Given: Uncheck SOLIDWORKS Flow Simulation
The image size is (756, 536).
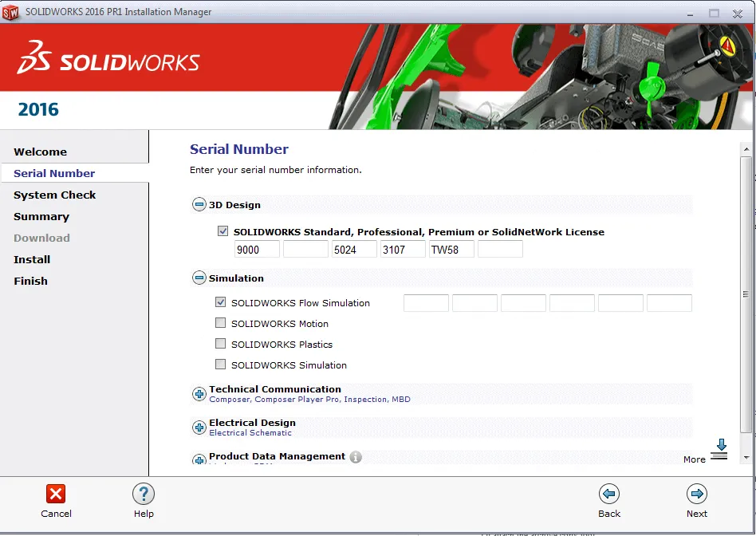Looking at the screenshot, I should pyautogui.click(x=219, y=302).
